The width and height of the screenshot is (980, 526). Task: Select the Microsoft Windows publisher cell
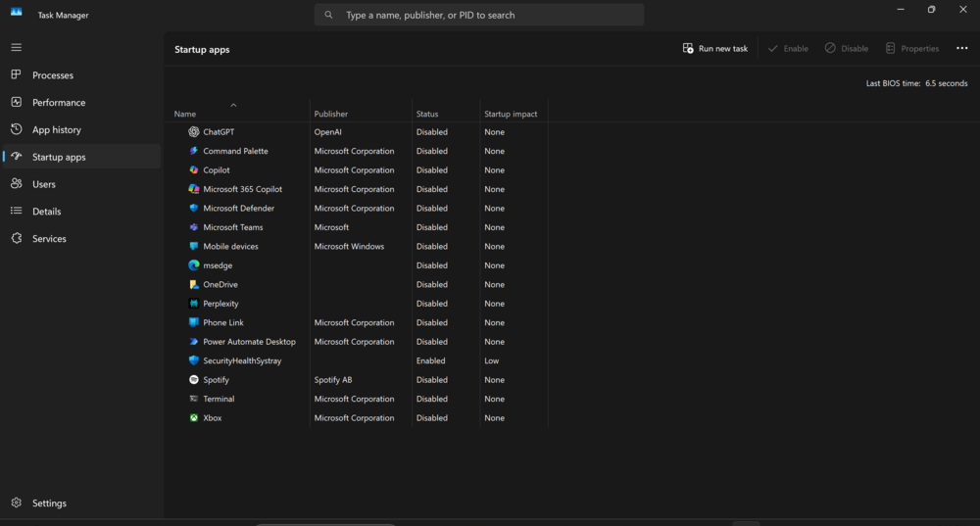pos(349,246)
